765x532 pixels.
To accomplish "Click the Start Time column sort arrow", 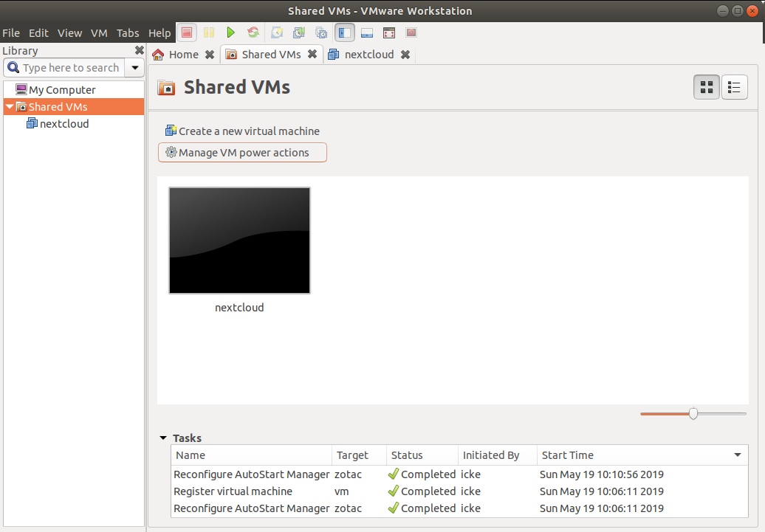I will click(x=738, y=455).
